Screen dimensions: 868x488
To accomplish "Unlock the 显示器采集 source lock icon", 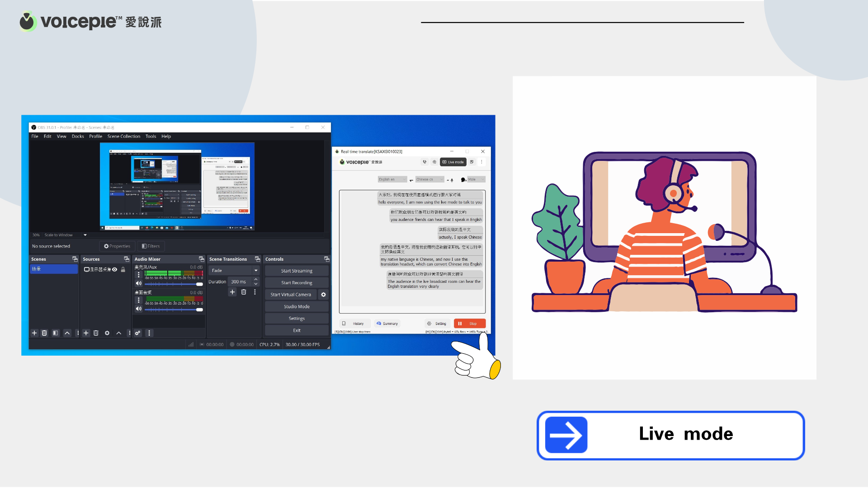I will (x=123, y=269).
